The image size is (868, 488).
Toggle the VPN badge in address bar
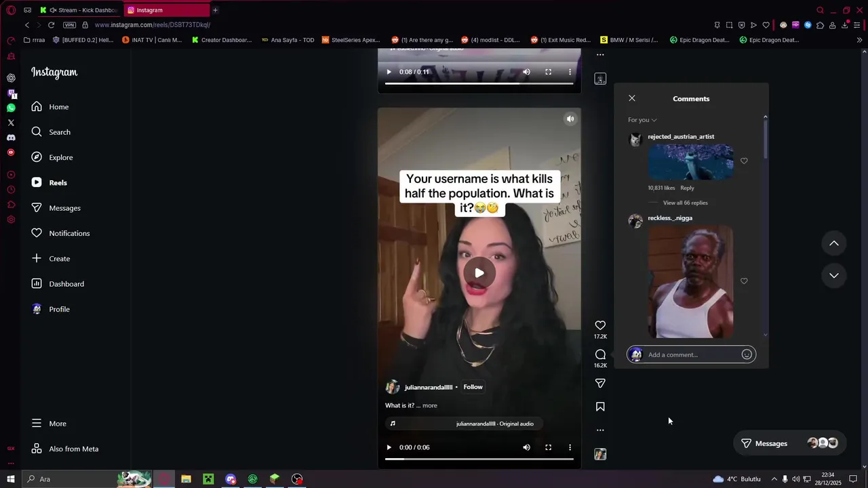point(69,25)
